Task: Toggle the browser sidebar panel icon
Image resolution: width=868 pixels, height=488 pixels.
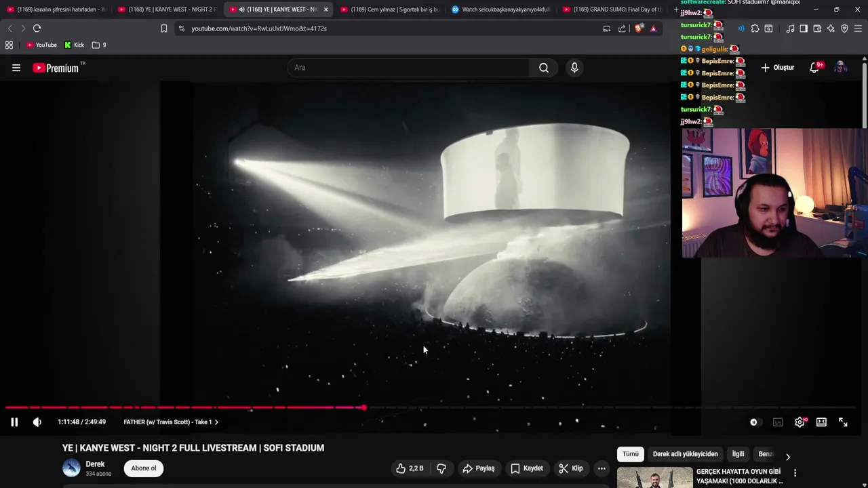Action: (804, 28)
